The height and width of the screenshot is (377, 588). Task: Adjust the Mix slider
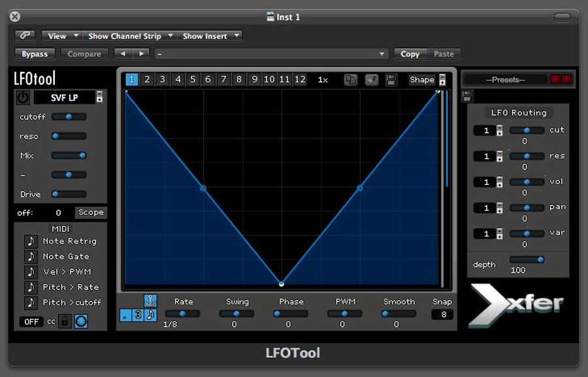(69, 156)
